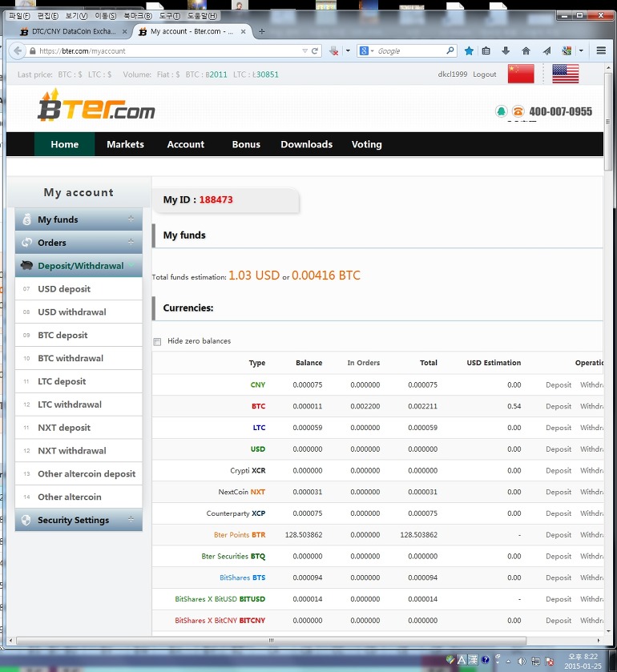
Task: Open the Markets navigation item
Action: click(125, 144)
